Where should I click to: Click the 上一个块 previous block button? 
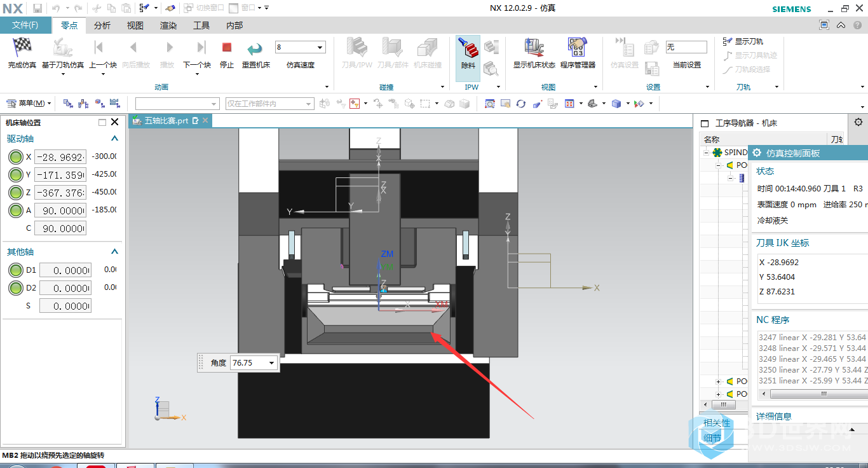tap(102, 53)
